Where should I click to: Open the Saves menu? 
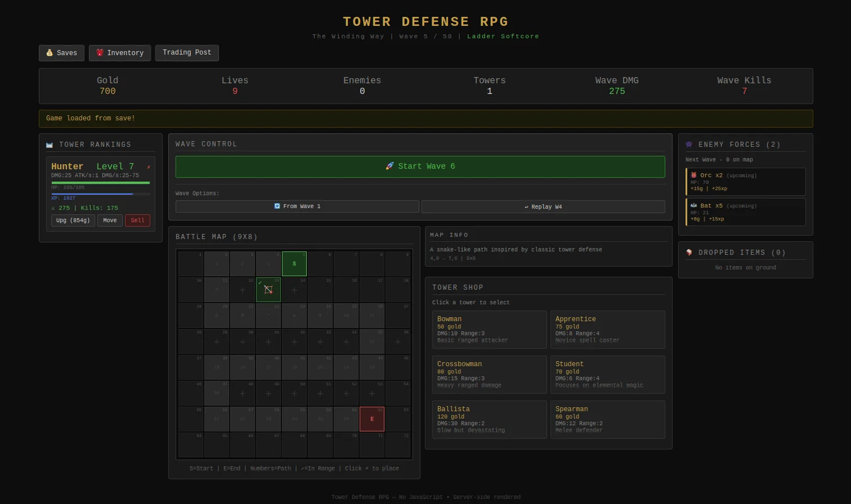(61, 53)
